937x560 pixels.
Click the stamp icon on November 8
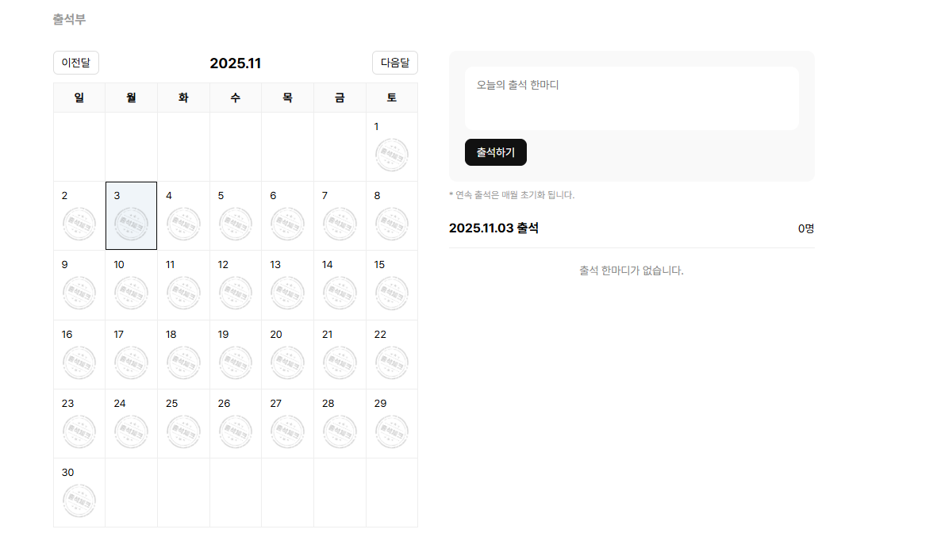tap(392, 224)
